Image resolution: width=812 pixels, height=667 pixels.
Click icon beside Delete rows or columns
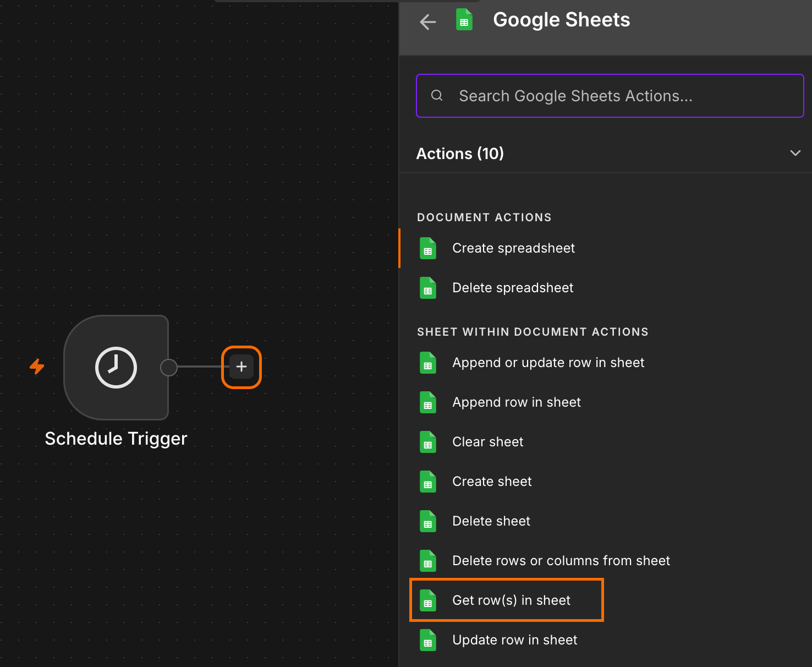(428, 561)
